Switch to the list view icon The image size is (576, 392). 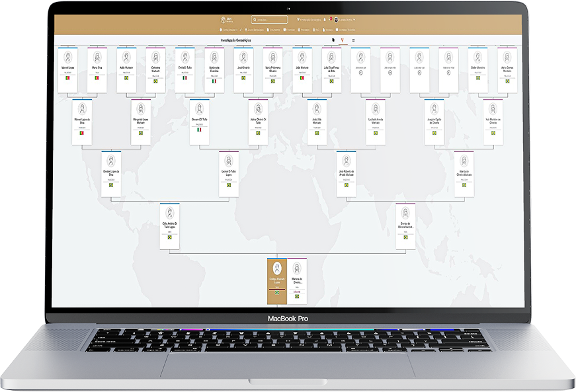(x=353, y=40)
